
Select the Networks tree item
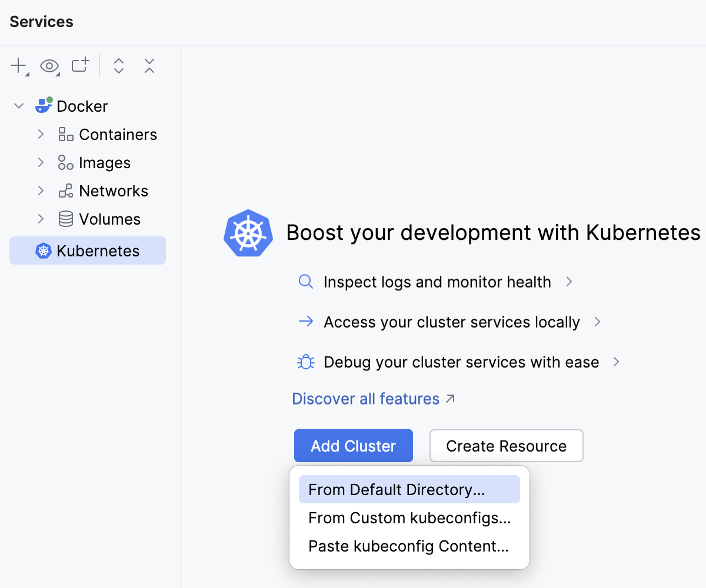click(114, 191)
